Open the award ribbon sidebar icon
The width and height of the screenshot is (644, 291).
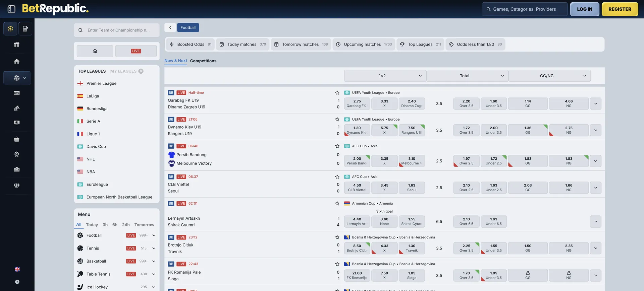(17, 154)
